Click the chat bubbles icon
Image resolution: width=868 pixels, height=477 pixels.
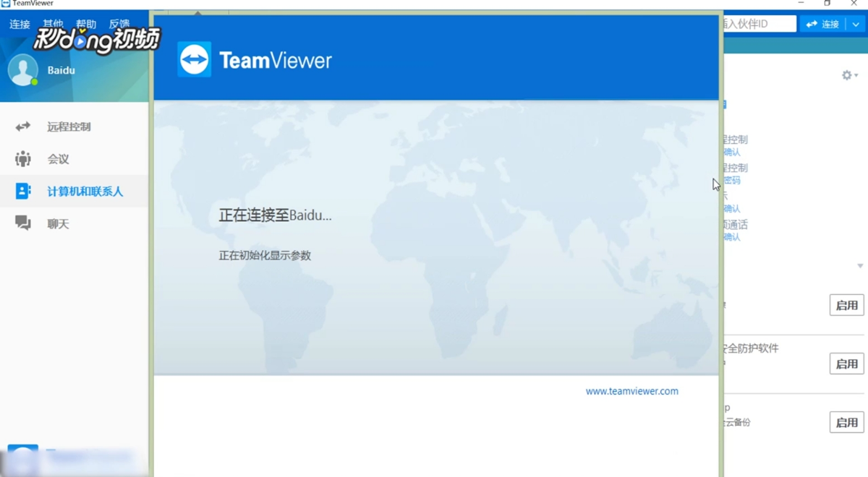coord(23,223)
